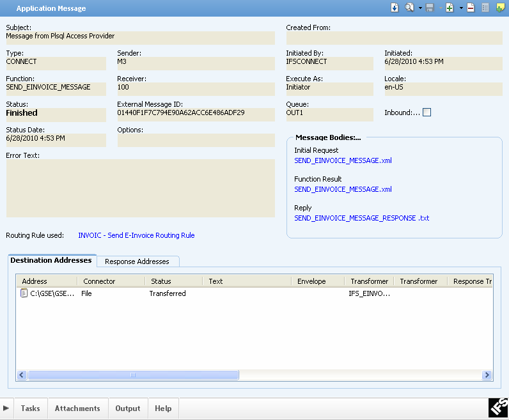This screenshot has width=509, height=420.
Task: Click the Delete record (red minus) icon
Action: pyautogui.click(x=471, y=8)
